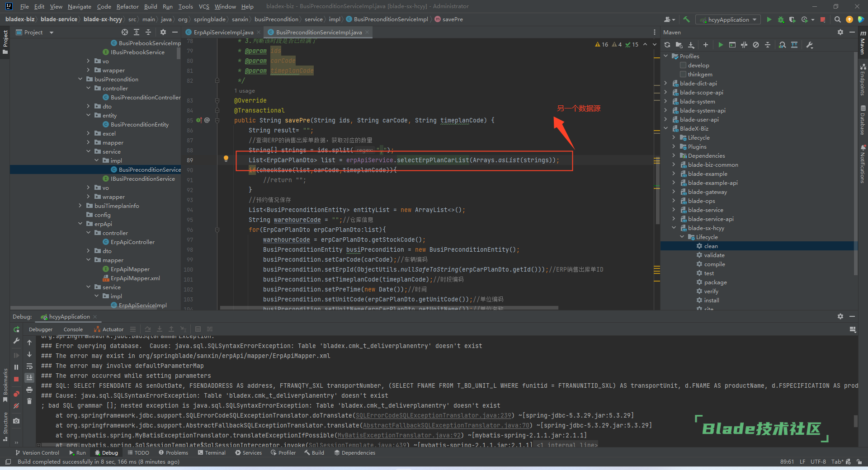The height and width of the screenshot is (470, 868).
Task: Execute Maven goal icon
Action: [x=732, y=45]
